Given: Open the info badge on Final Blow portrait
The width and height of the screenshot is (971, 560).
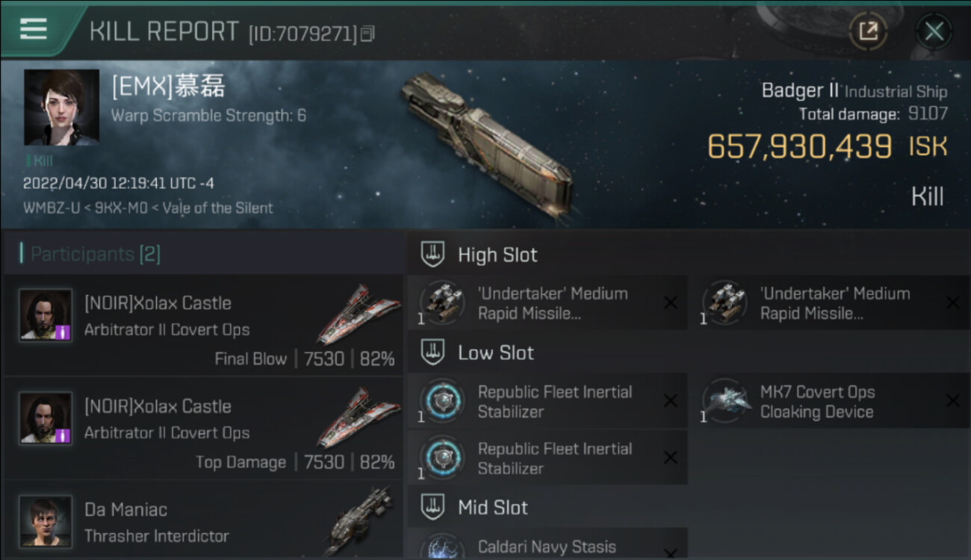Looking at the screenshot, I should [63, 332].
